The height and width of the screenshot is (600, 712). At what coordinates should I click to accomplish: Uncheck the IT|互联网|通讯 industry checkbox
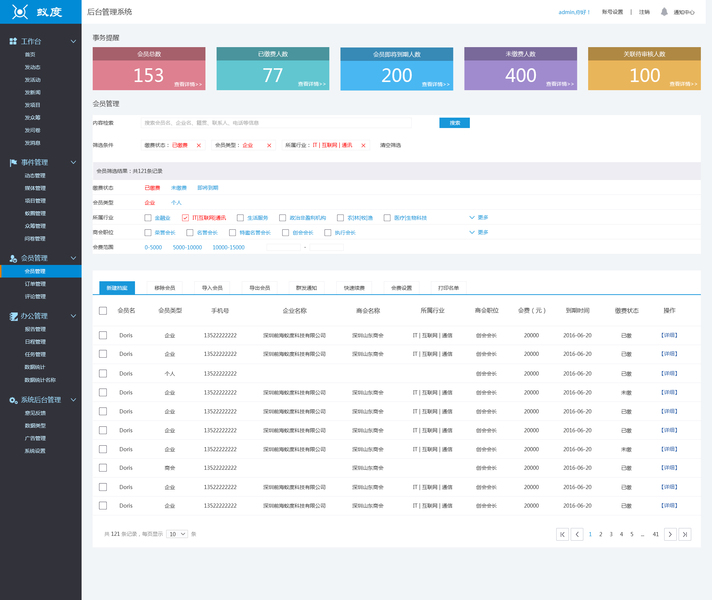click(185, 218)
